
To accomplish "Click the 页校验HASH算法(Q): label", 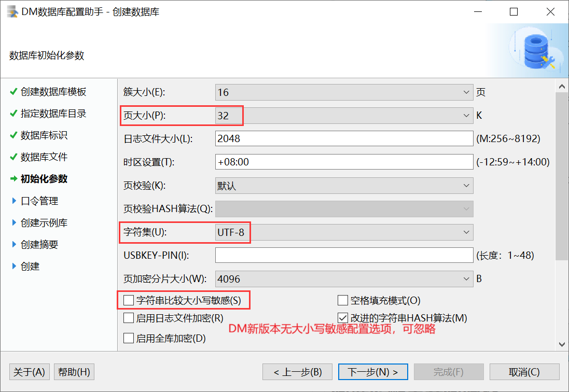I will click(168, 209).
